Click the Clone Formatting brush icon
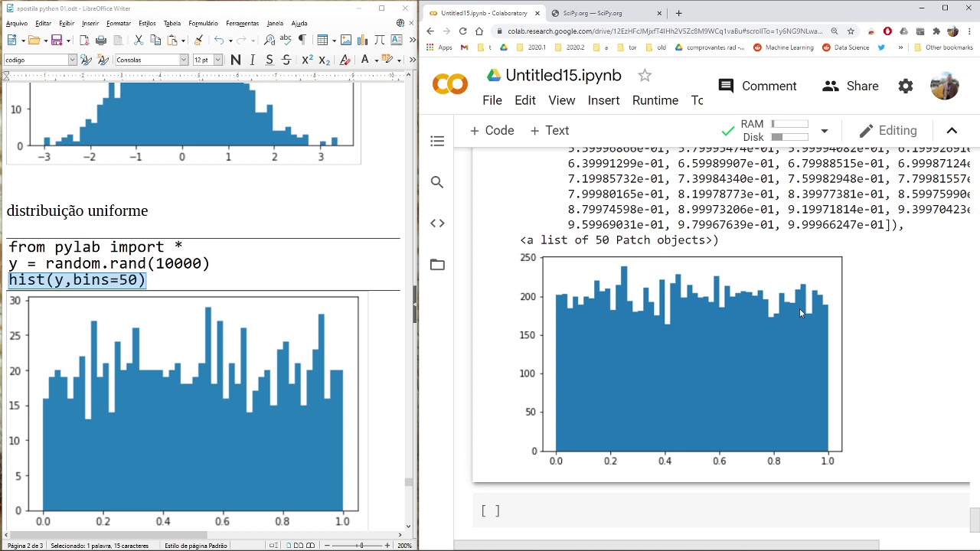Screen dimensions: 980x551 click(x=199, y=40)
